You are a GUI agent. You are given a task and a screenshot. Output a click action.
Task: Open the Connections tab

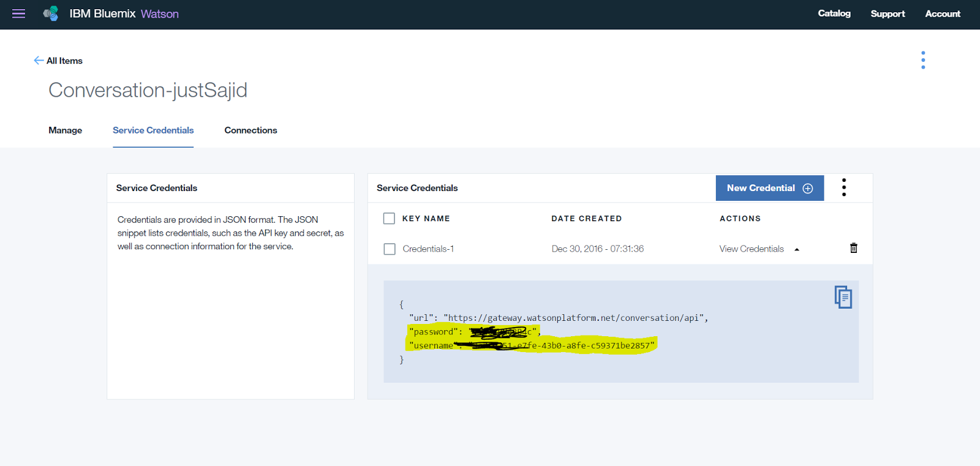point(251,130)
